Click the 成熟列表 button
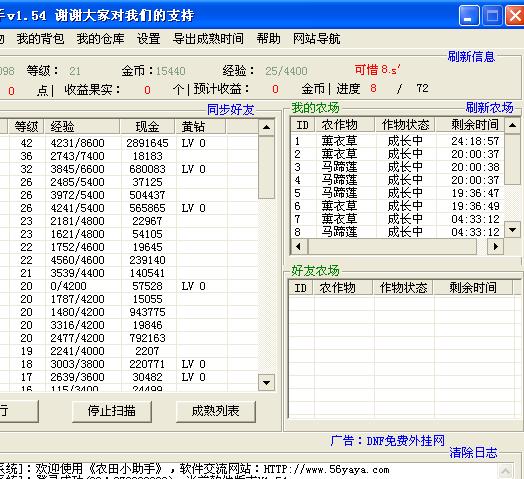This screenshot has height=479, width=524. 216,411
